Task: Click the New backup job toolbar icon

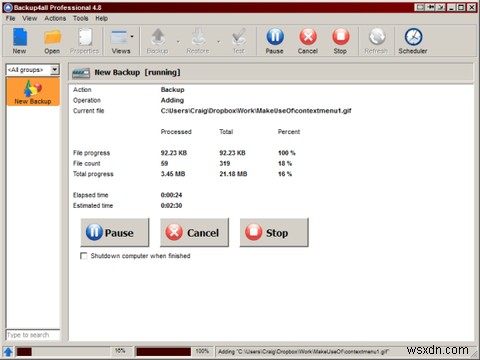Action: tap(19, 41)
